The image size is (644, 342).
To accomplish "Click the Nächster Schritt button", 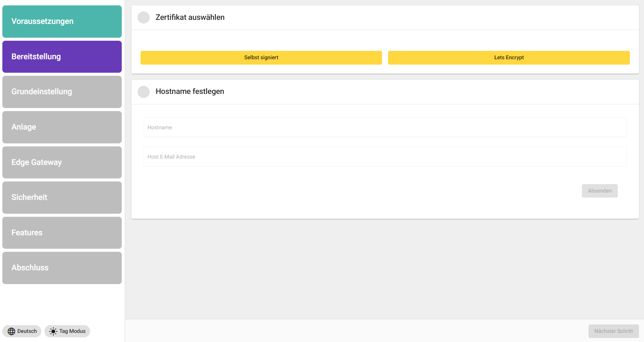I will point(613,331).
